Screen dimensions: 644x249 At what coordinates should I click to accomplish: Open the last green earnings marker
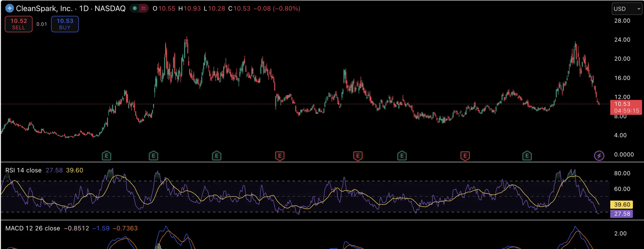tap(527, 156)
